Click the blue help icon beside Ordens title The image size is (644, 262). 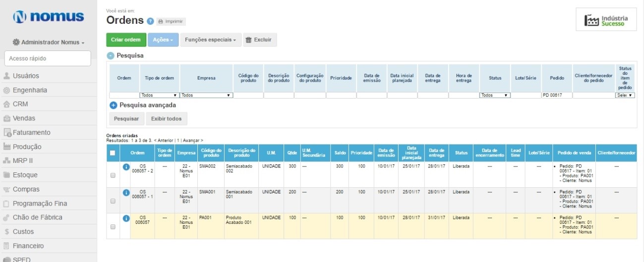pyautogui.click(x=150, y=21)
